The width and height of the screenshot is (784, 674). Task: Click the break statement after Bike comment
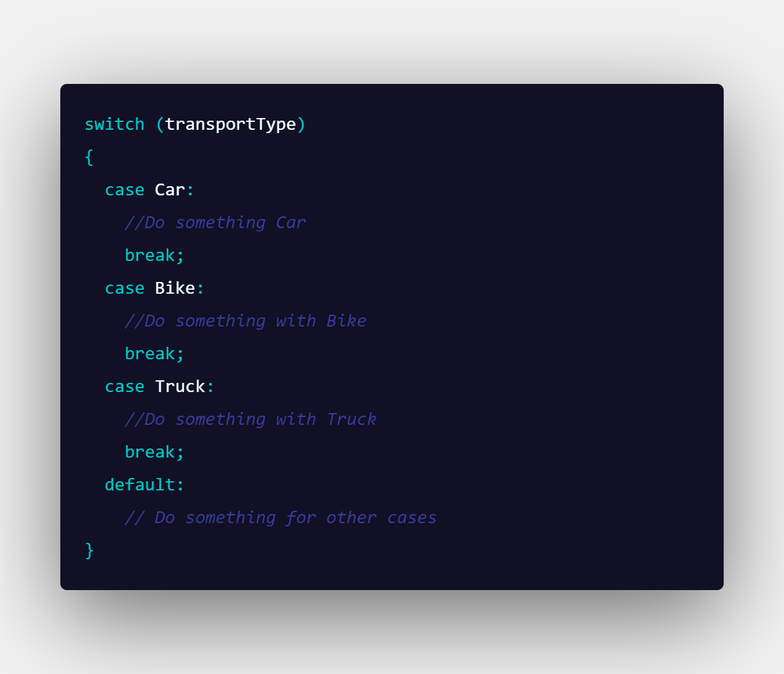[155, 353]
